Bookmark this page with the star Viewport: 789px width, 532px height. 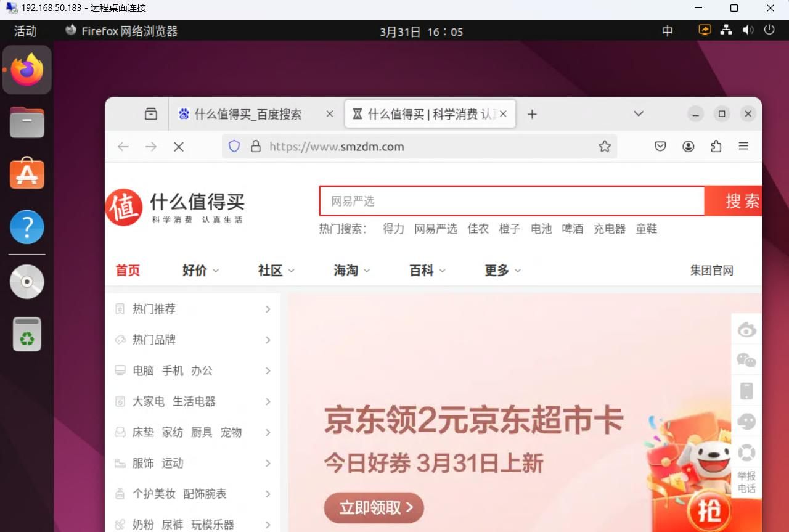tap(605, 147)
